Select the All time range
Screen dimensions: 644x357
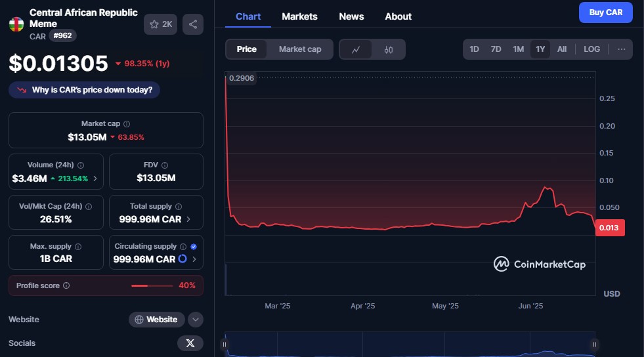coord(562,49)
